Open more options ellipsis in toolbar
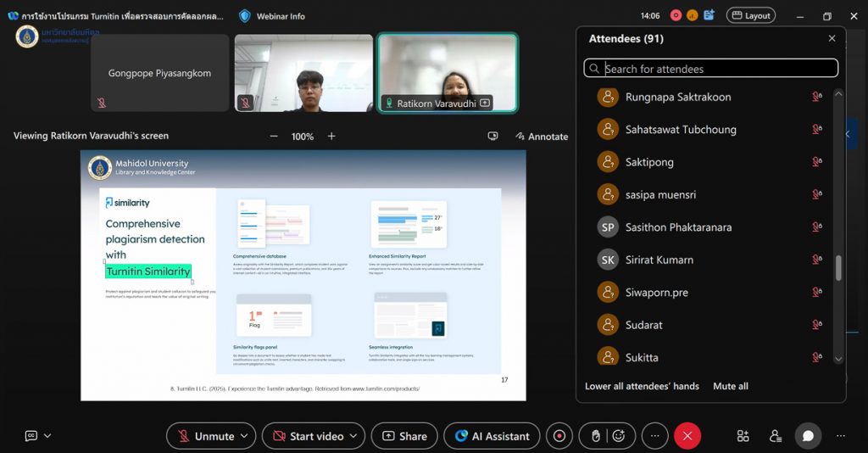The width and height of the screenshot is (868, 453). click(x=654, y=436)
